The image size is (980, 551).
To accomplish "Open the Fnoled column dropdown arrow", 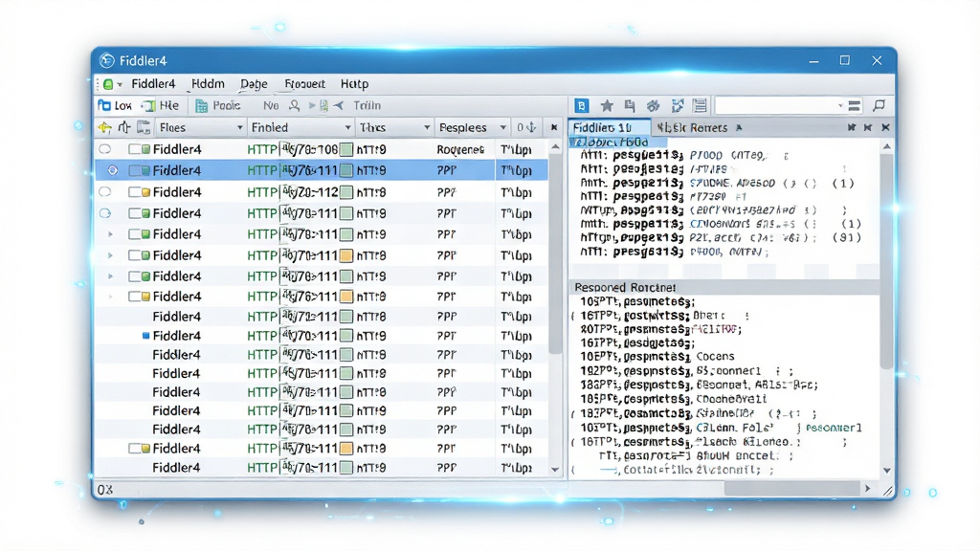I will click(x=348, y=127).
